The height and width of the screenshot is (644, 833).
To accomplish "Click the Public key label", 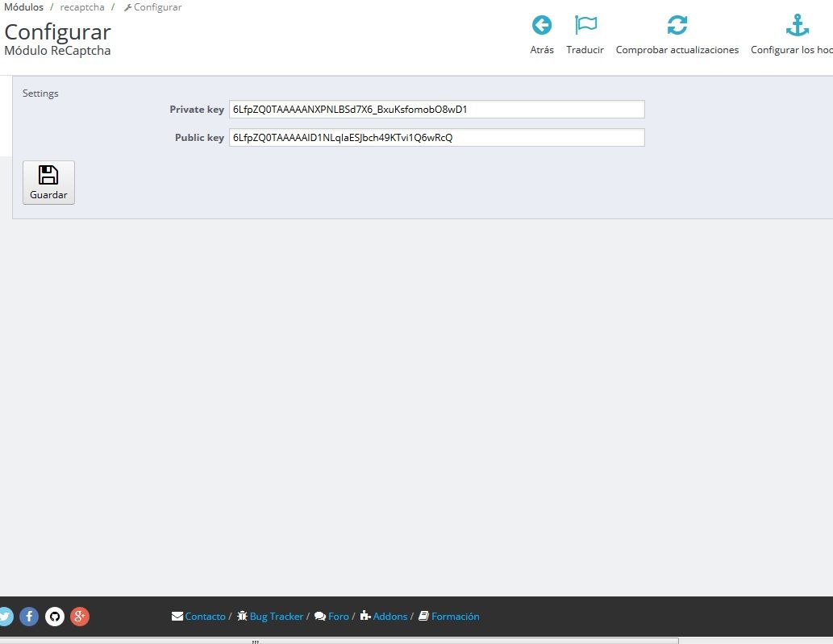I will click(x=199, y=138).
